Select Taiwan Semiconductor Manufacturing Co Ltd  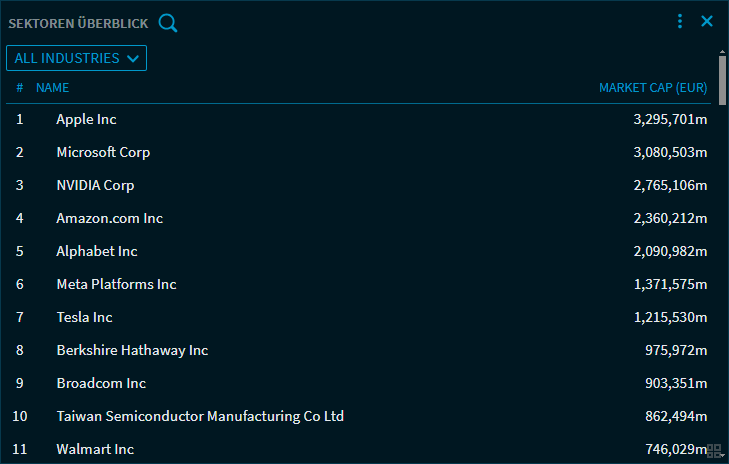point(200,416)
